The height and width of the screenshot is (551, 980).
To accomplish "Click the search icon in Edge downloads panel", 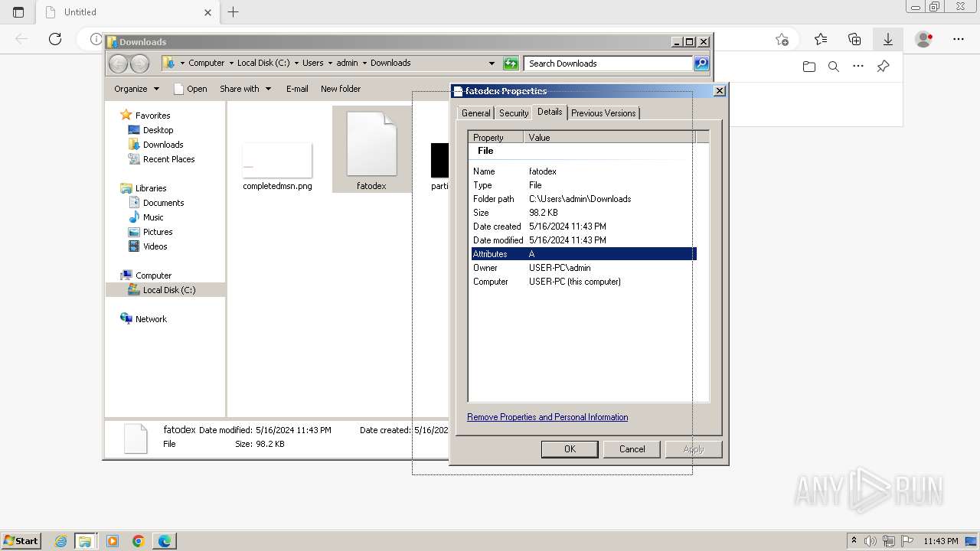I will click(834, 67).
